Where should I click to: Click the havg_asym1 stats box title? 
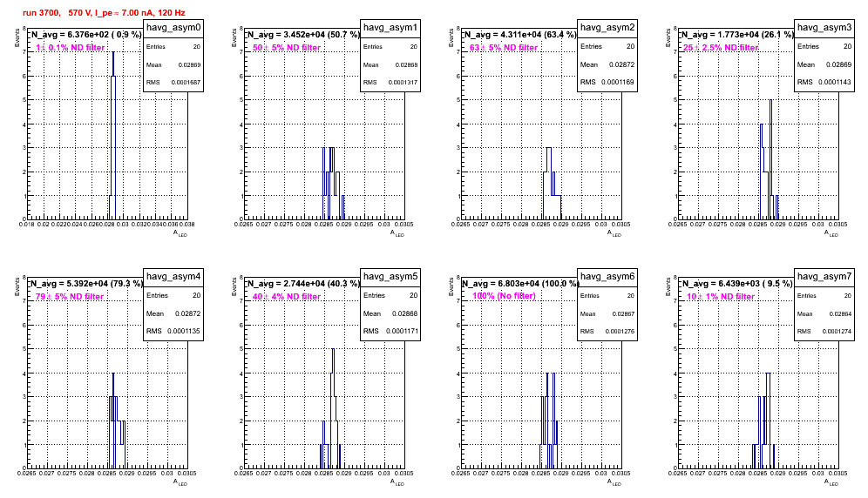(390, 27)
